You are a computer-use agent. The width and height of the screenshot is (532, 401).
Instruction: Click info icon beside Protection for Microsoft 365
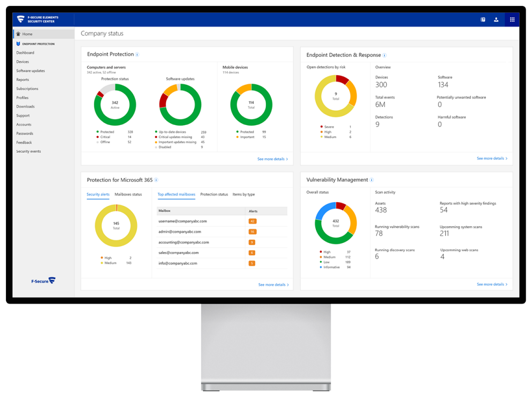coord(156,180)
